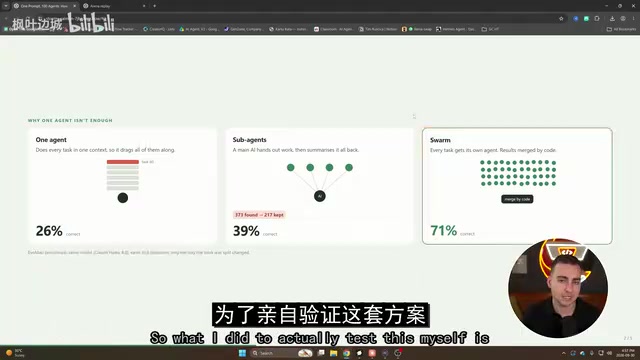This screenshot has height=360, width=640.
Task: Open the volume control in system tray
Action: pyautogui.click(x=609, y=353)
